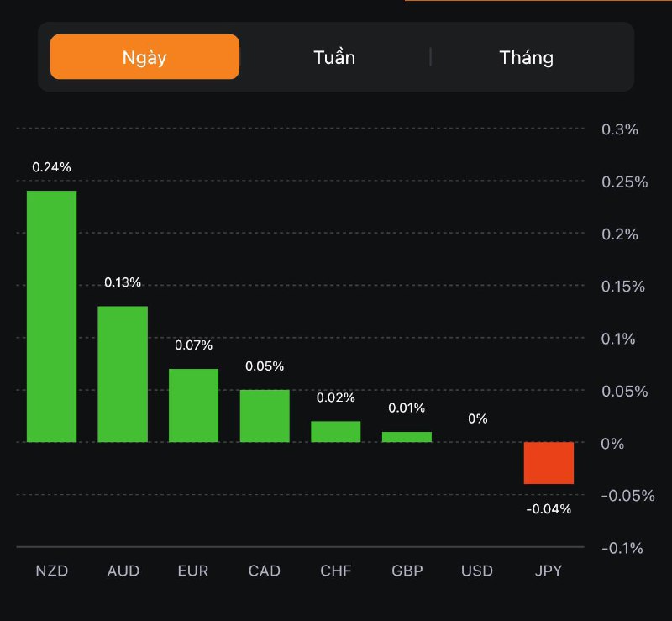Tap the green EUR bar
This screenshot has width=672, height=621.
[x=193, y=405]
